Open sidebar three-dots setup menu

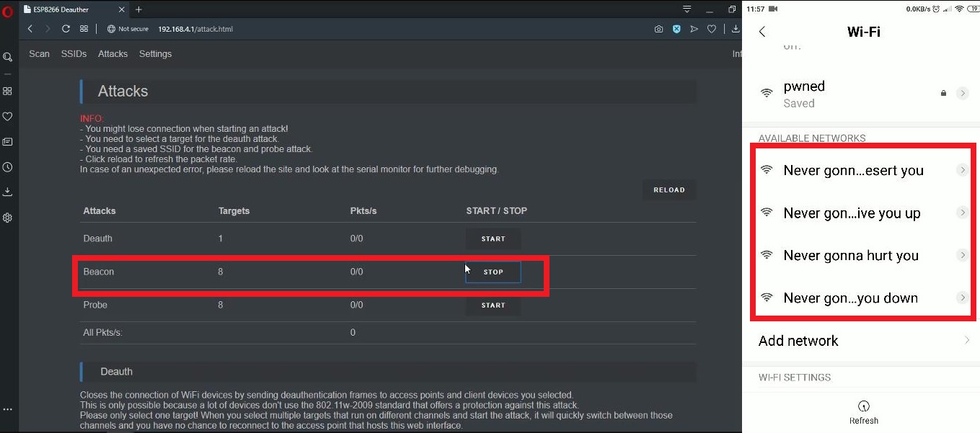(7, 409)
